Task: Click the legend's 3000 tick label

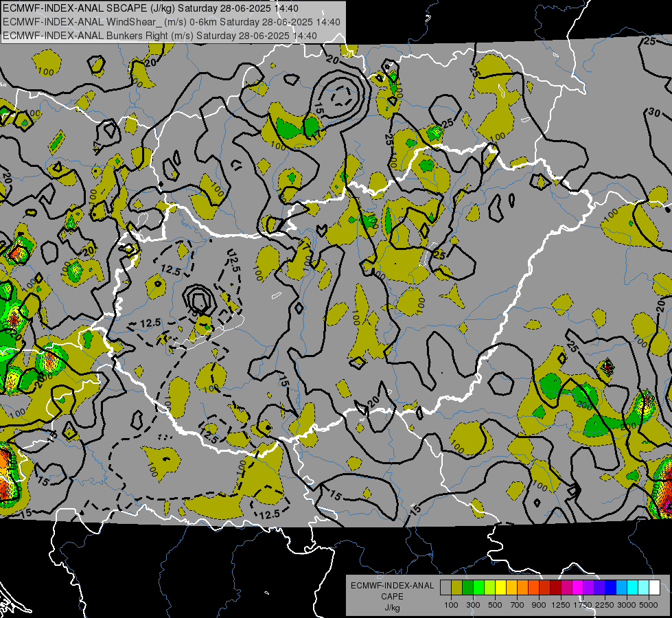Action: point(627,605)
